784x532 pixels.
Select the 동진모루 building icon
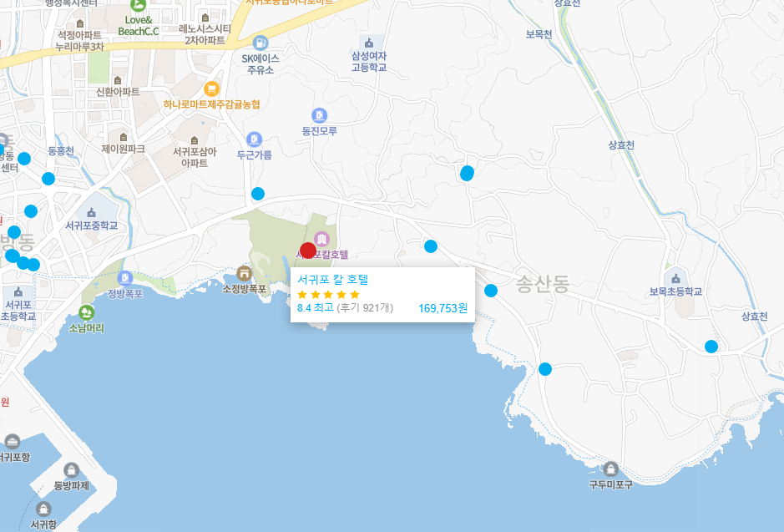[x=320, y=115]
